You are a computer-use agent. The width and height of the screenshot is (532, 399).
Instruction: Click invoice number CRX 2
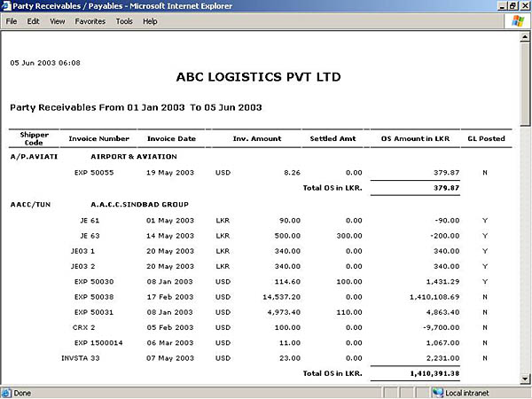83,327
